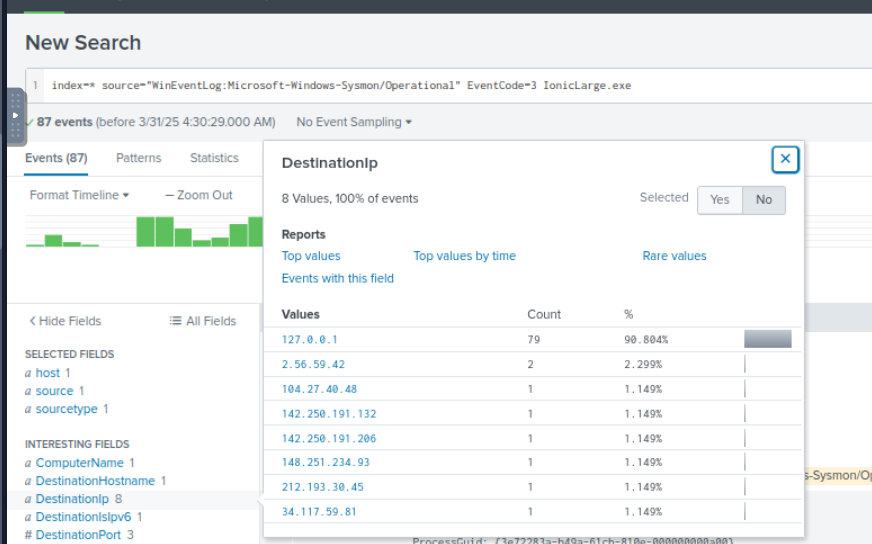
Task: Click Events with this field link
Action: tap(338, 278)
